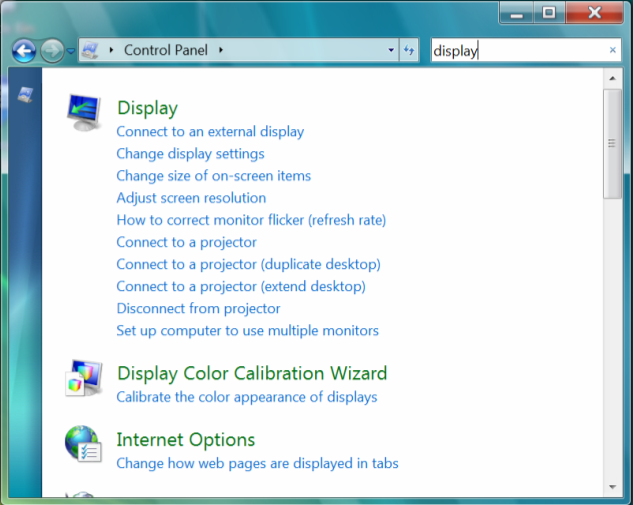Open the plain Connect to a projector link
Image resolution: width=633 pixels, height=505 pixels.
187,242
